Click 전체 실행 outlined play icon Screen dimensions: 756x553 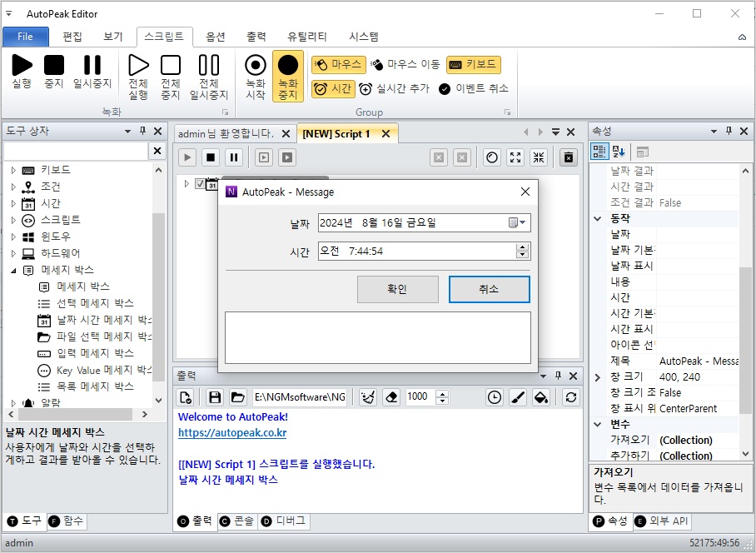click(x=138, y=65)
